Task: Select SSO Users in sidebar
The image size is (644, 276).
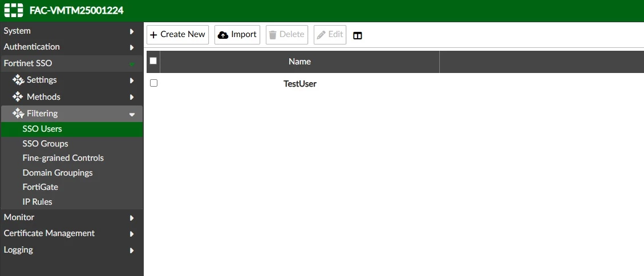Action: 72,129
